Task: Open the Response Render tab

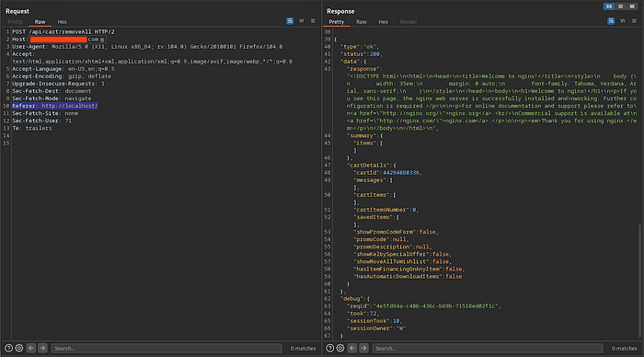Action: [x=408, y=22]
